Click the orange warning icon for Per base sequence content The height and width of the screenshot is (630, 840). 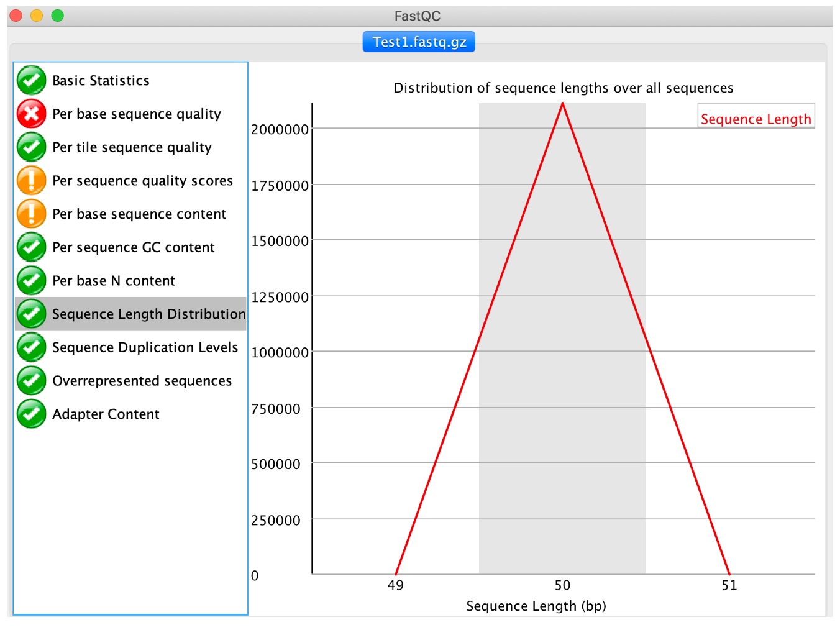31,214
